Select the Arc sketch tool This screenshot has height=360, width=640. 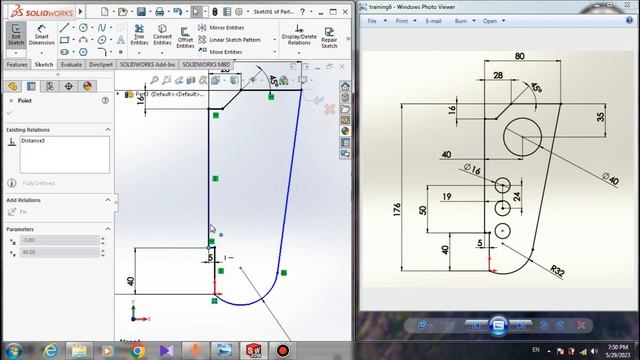point(83,40)
